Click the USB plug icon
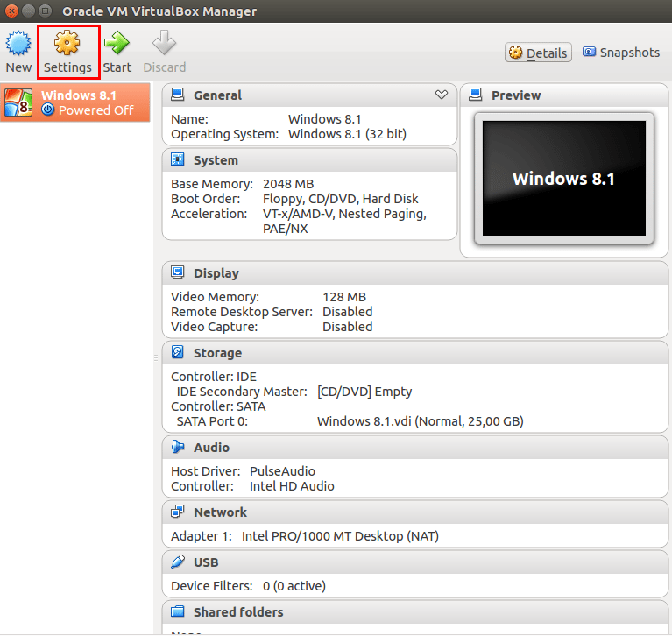This screenshot has height=636, width=672. (x=178, y=562)
